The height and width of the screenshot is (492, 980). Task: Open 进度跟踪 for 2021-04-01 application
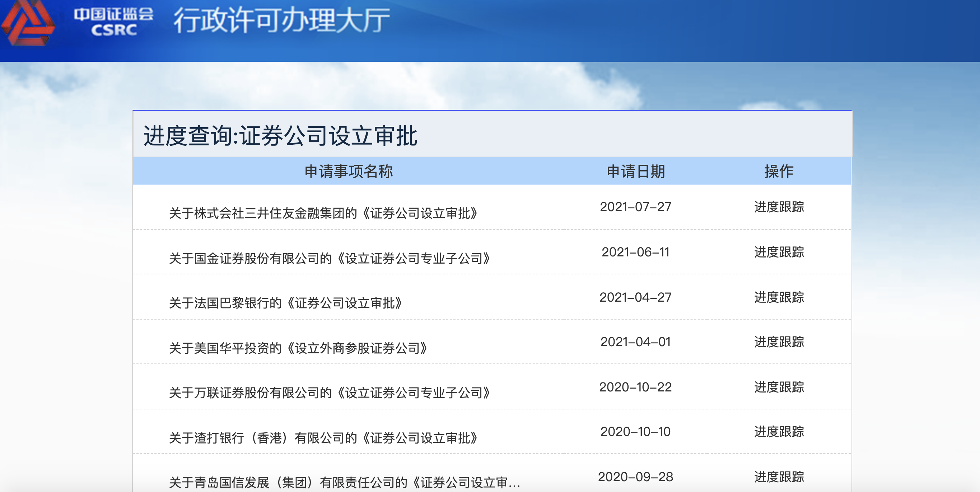pyautogui.click(x=779, y=342)
